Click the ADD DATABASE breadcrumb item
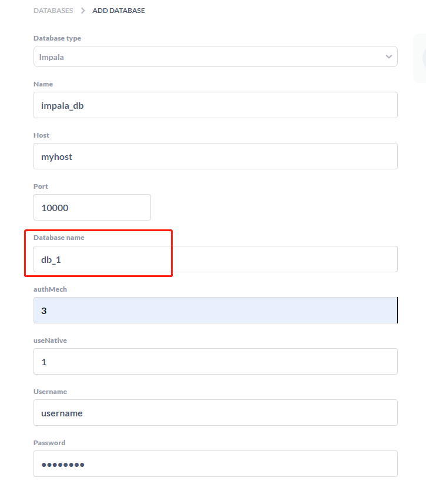This screenshot has height=504, width=426. pos(118,10)
